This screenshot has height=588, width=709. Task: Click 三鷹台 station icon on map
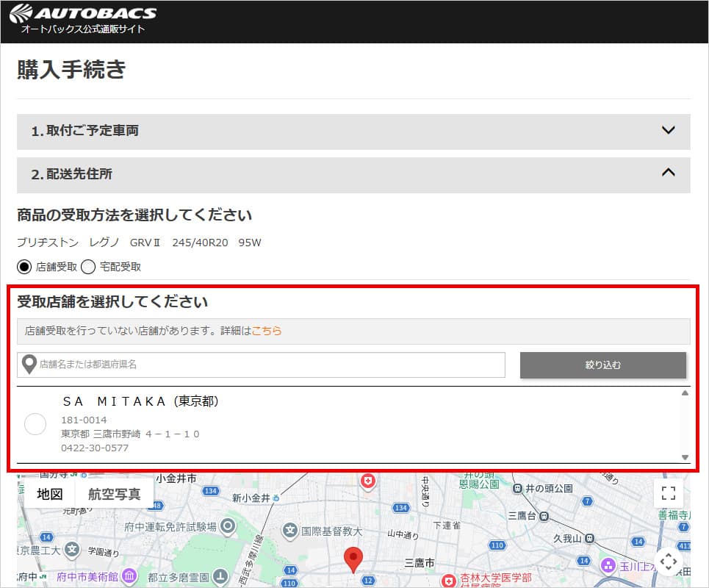point(544,517)
